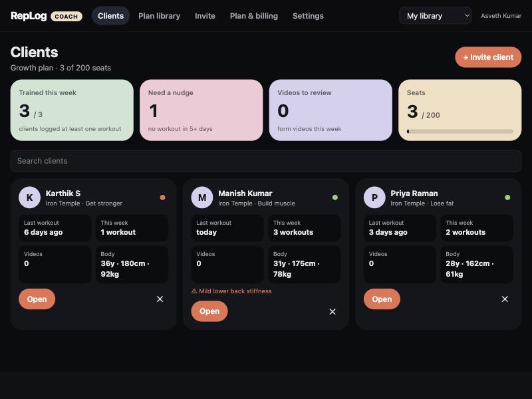Open Priya Raman's client profile
Viewport: 532px width, 399px height.
click(382, 299)
